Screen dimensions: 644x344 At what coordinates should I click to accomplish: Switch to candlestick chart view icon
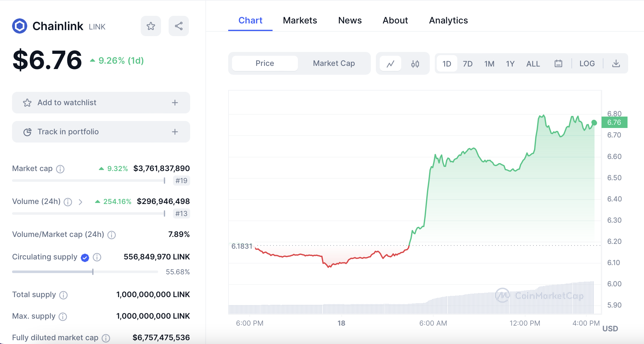pyautogui.click(x=415, y=64)
